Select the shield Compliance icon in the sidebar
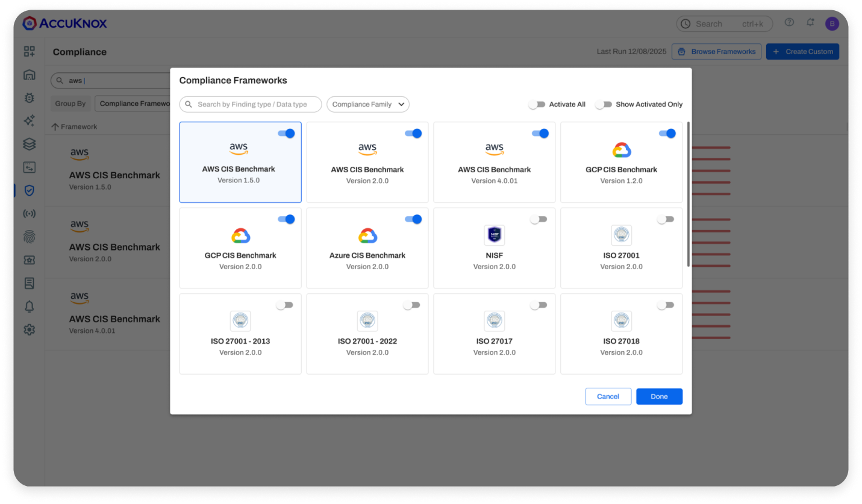 [x=28, y=190]
